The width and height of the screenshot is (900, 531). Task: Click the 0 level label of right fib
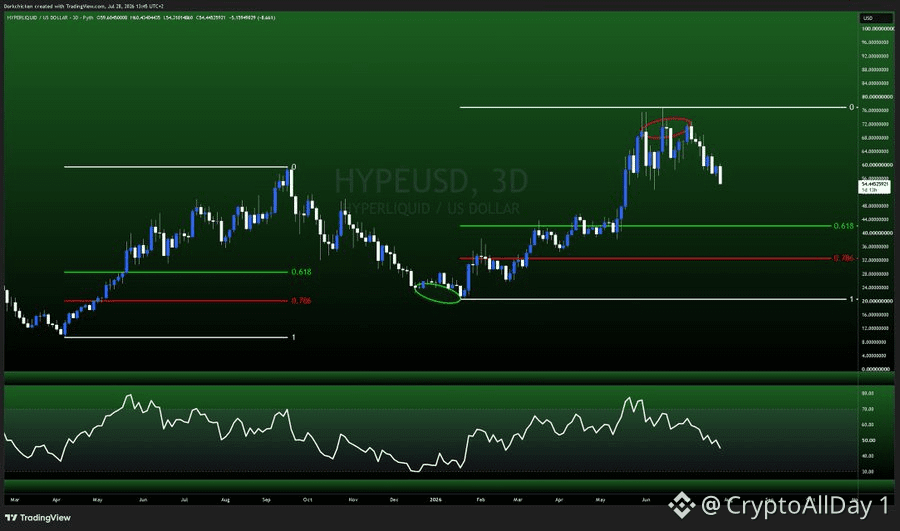(x=852, y=107)
